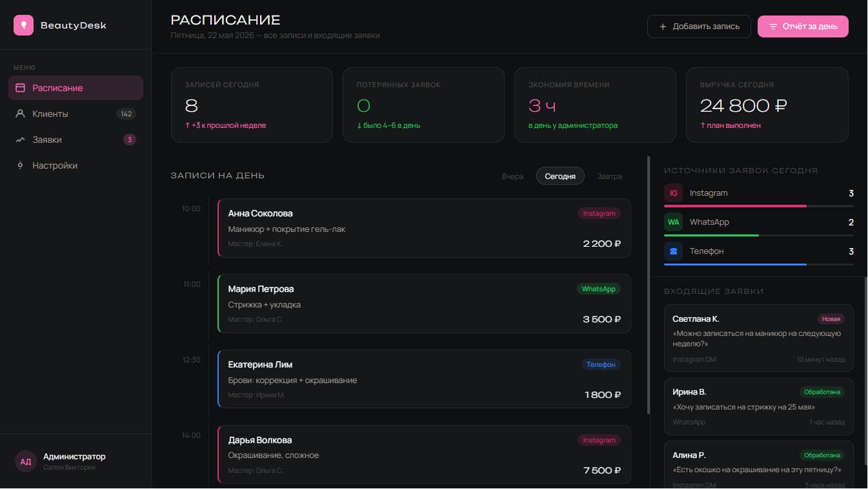Click the person icon beside Клиенты
This screenshot has height=489, width=868.
coord(20,114)
